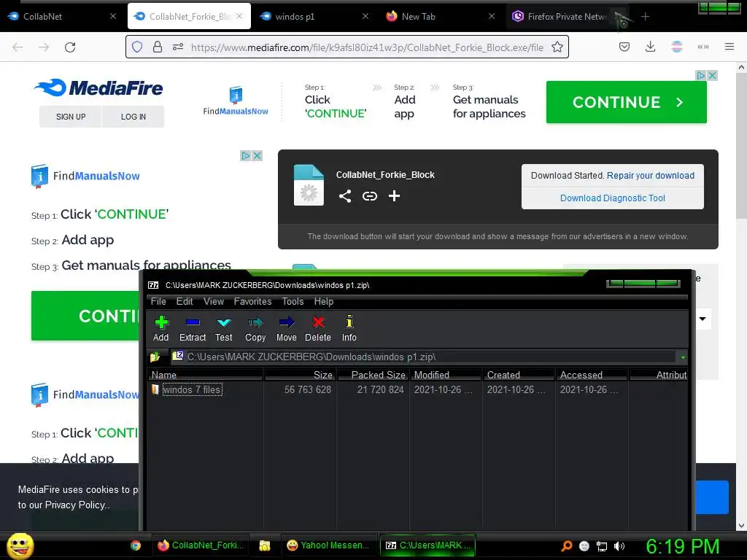Select the Copy tool in 7-Zip
This screenshot has width=747, height=560.
coord(255,329)
